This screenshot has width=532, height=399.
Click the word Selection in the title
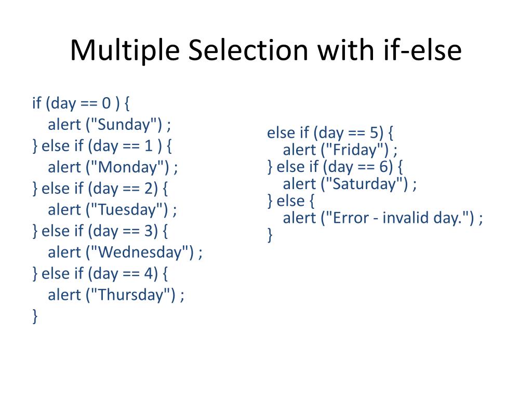[x=248, y=50]
